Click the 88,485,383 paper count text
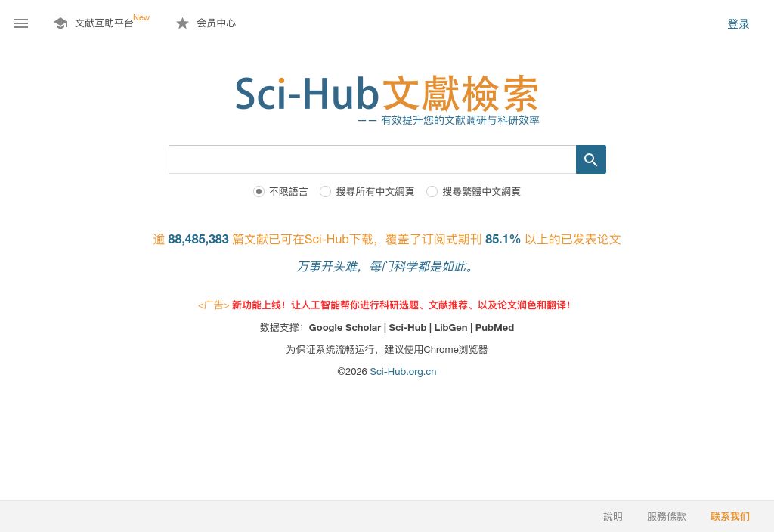The width and height of the screenshot is (774, 532). point(198,239)
